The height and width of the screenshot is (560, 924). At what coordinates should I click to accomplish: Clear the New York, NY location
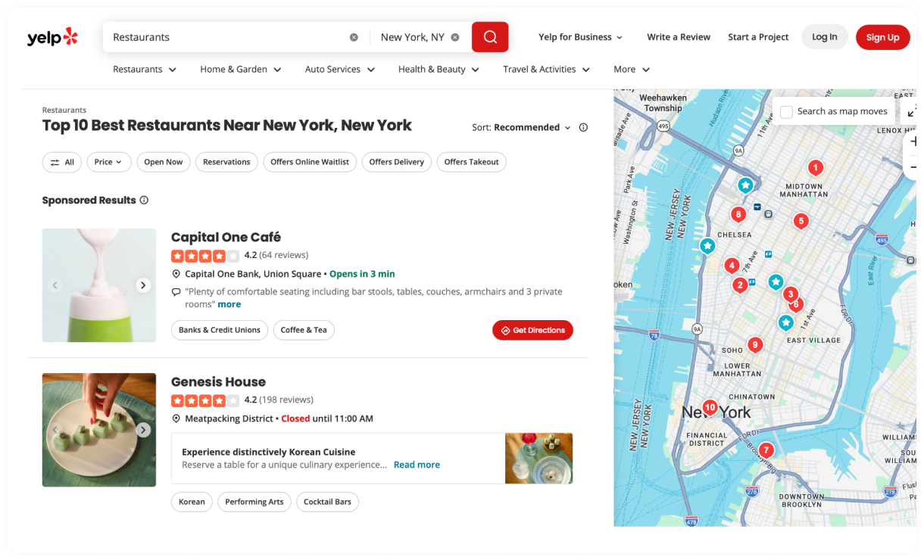[455, 37]
